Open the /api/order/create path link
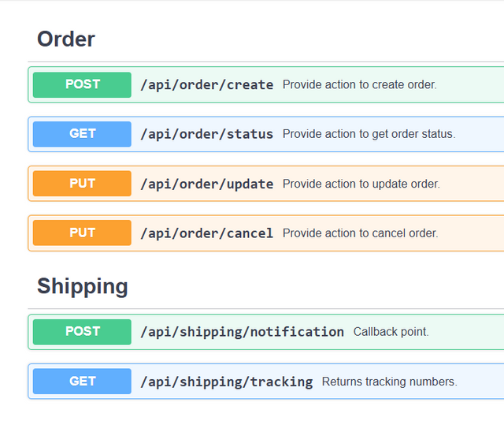 tap(206, 85)
